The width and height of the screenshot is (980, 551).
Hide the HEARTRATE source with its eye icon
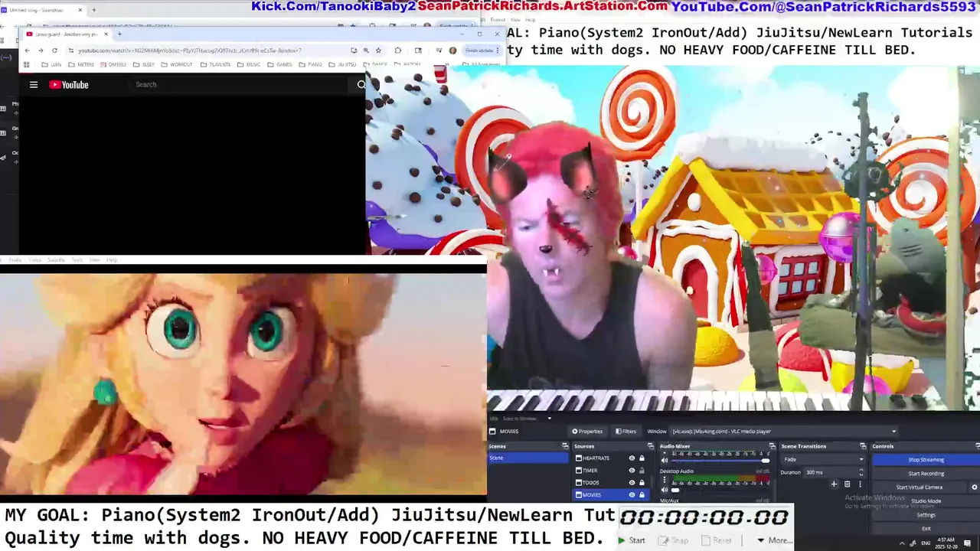[x=632, y=458]
